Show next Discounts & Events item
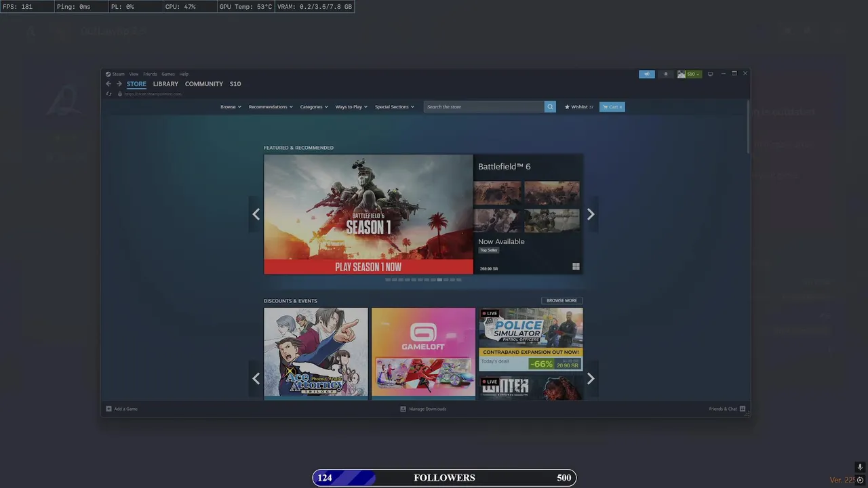 coord(591,378)
